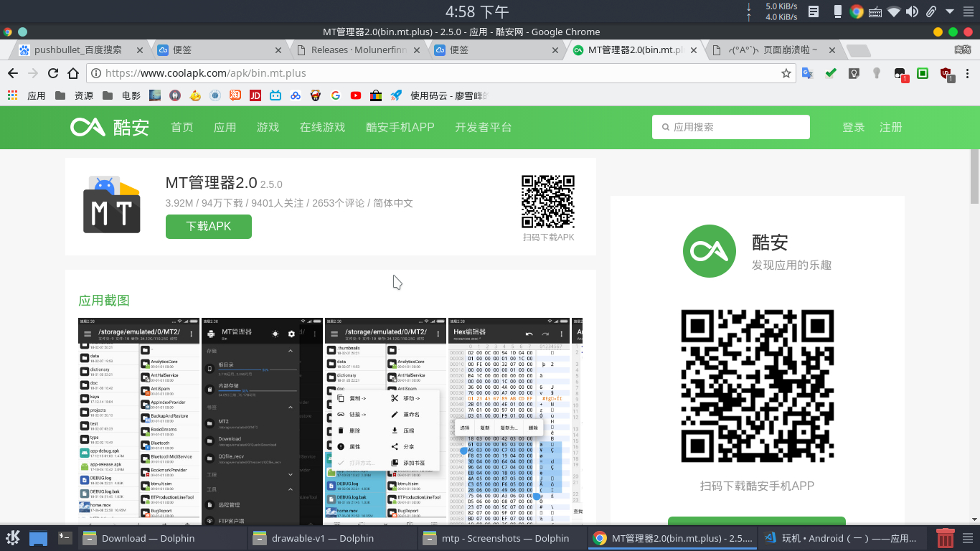The width and height of the screenshot is (980, 551).
Task: Open 开发者平台 navigation link
Action: coord(484,127)
